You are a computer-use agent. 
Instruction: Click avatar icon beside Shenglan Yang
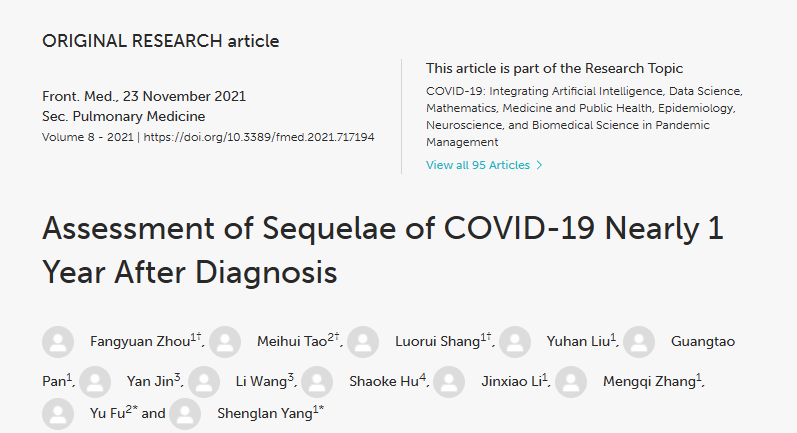185,414
